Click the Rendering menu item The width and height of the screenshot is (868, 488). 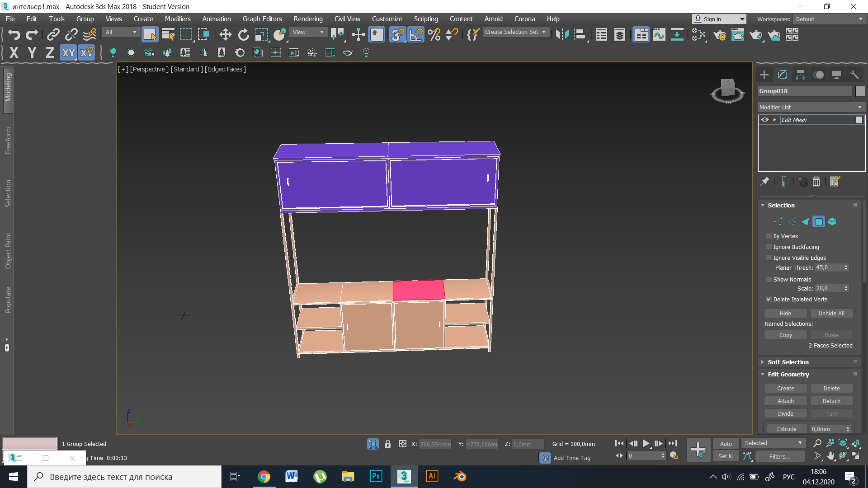click(x=308, y=19)
